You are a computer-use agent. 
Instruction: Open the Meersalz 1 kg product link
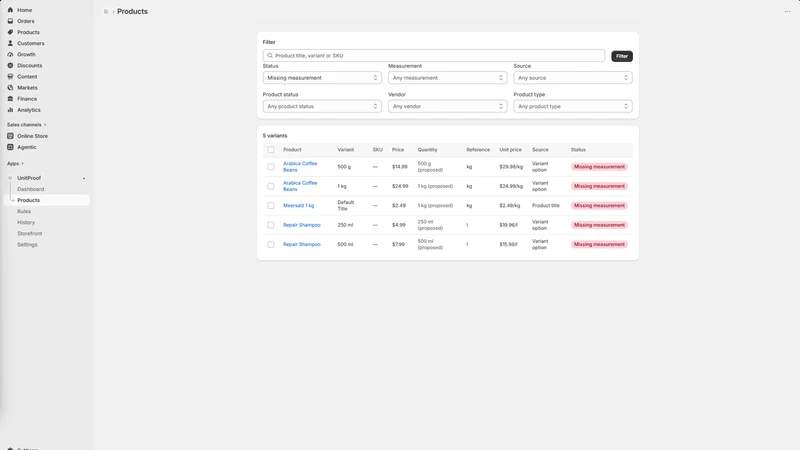click(298, 206)
